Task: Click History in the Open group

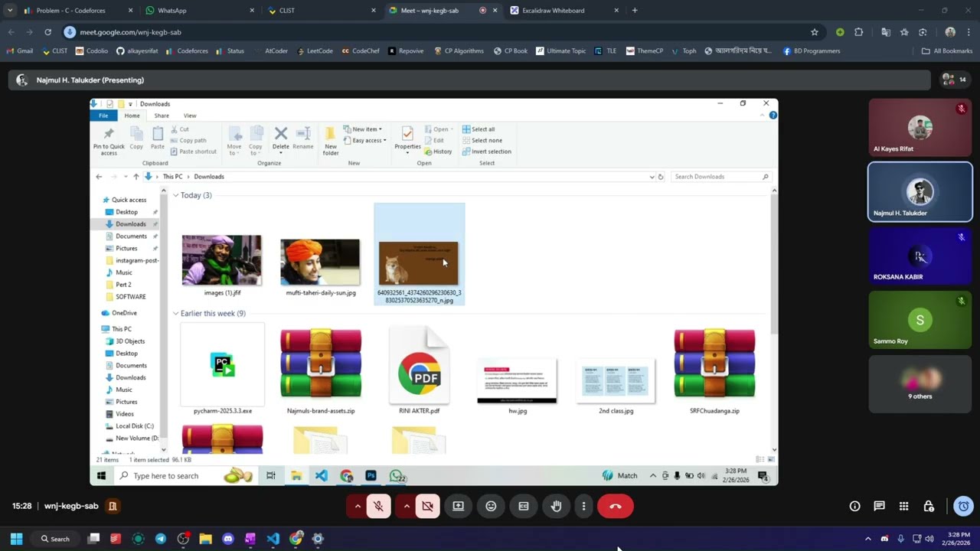Action: tap(438, 152)
